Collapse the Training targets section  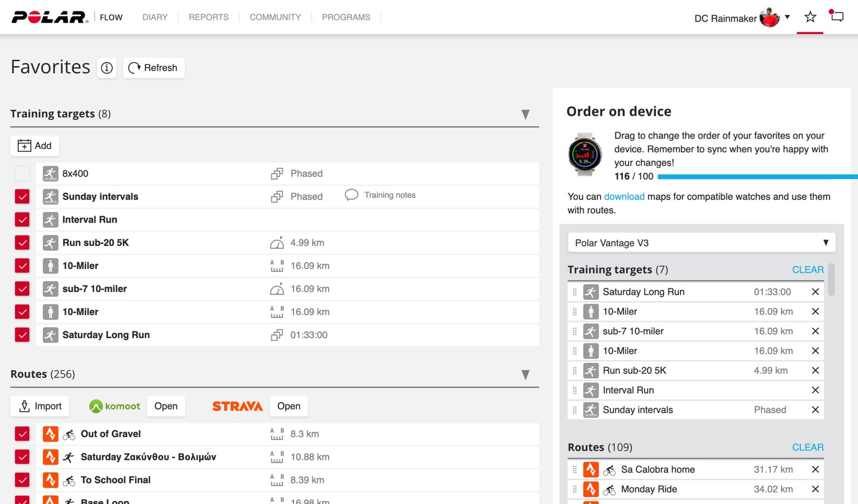525,115
